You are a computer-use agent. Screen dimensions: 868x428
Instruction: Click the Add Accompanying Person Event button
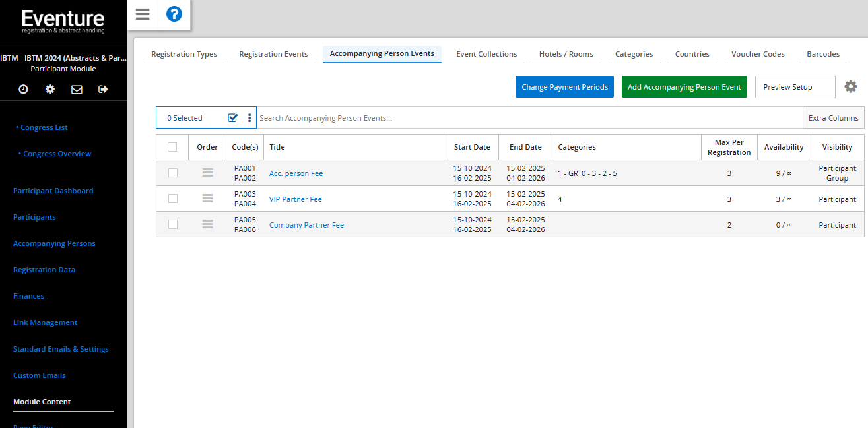pyautogui.click(x=684, y=87)
